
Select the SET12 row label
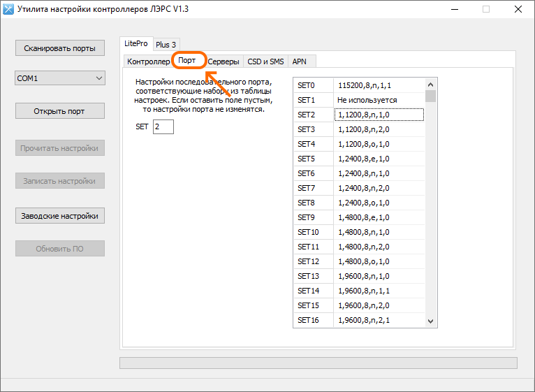coord(313,261)
